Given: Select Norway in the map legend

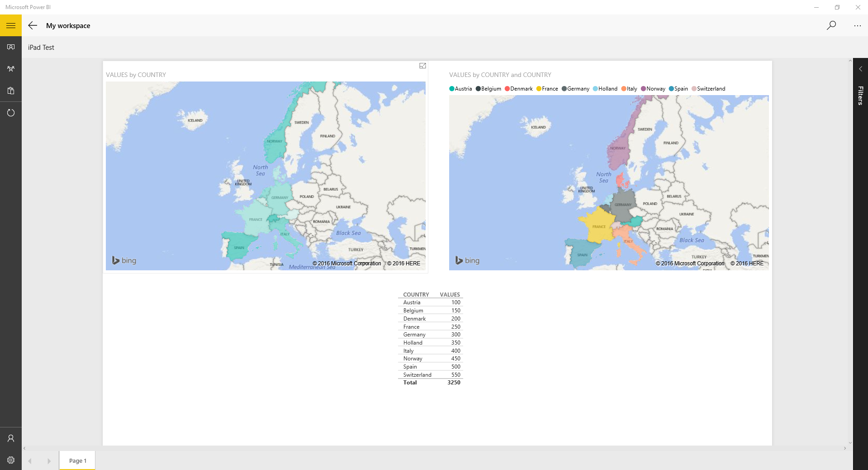Looking at the screenshot, I should coord(653,89).
